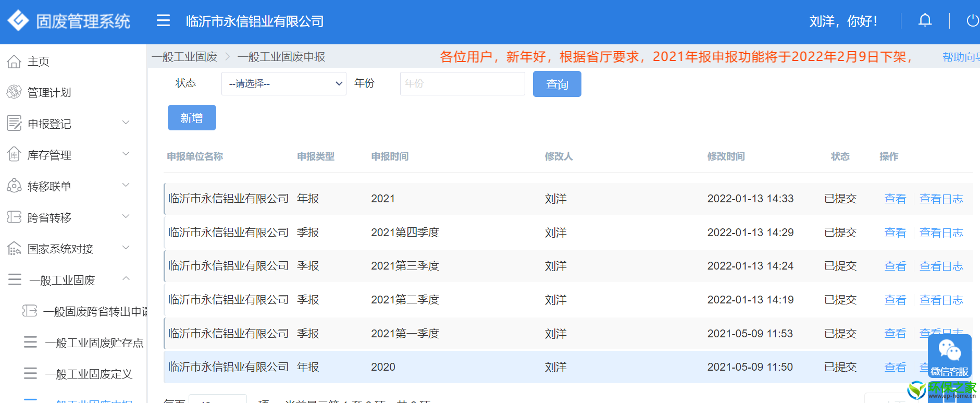Expand the 转移联单 menu chevron
Viewport: 980px width, 403px height.
[126, 185]
